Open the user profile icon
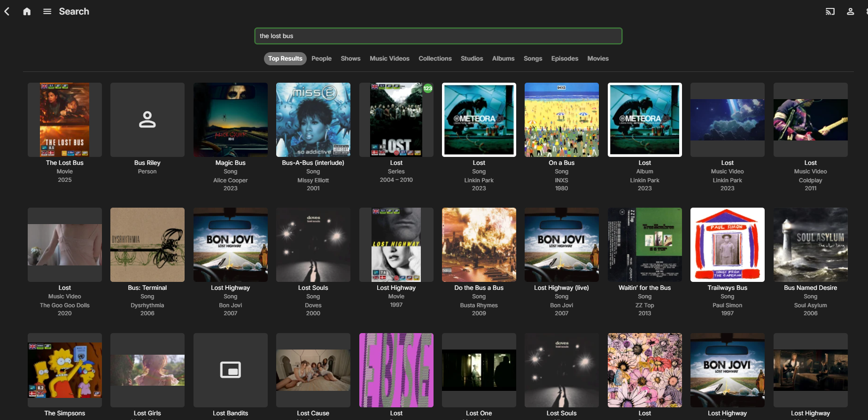The height and width of the screenshot is (420, 868). [x=850, y=11]
